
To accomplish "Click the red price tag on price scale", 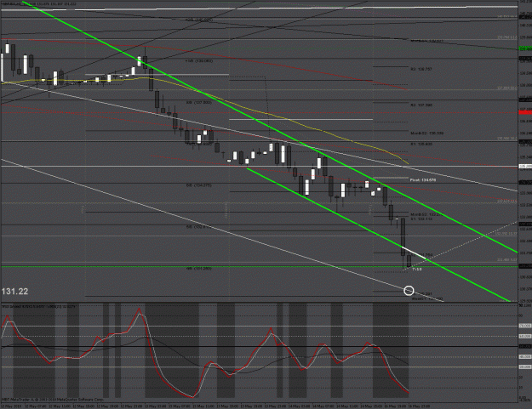I will point(525,112).
